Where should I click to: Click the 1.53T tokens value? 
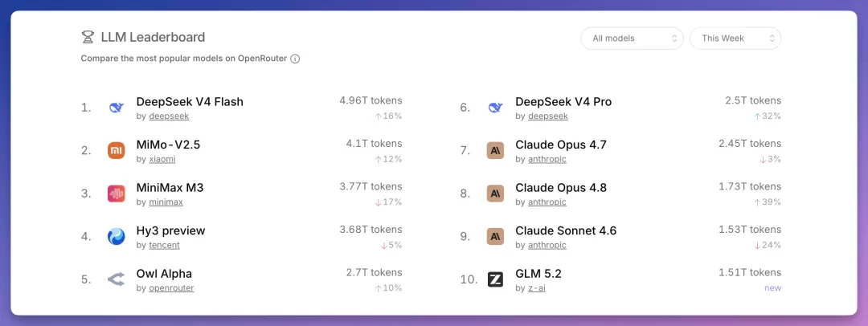pos(750,230)
